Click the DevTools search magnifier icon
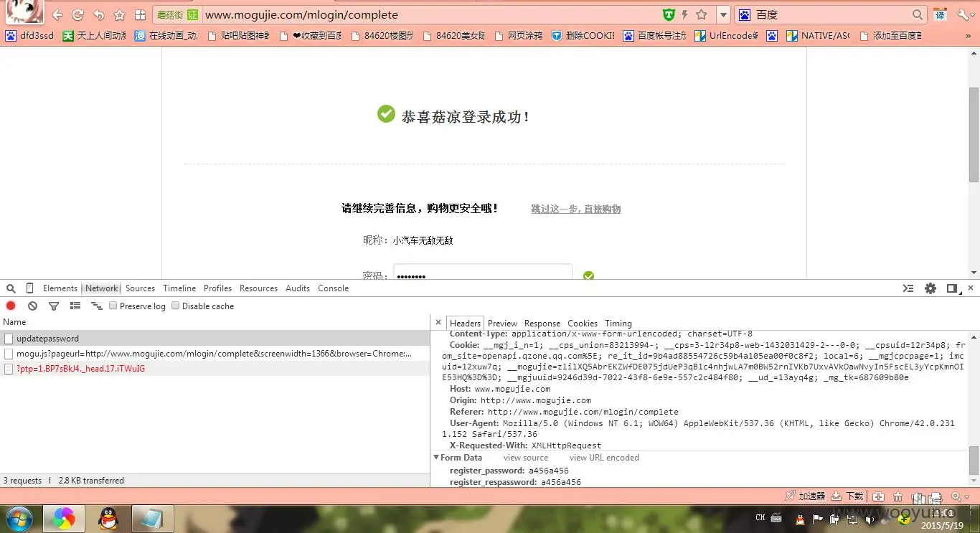 [11, 288]
